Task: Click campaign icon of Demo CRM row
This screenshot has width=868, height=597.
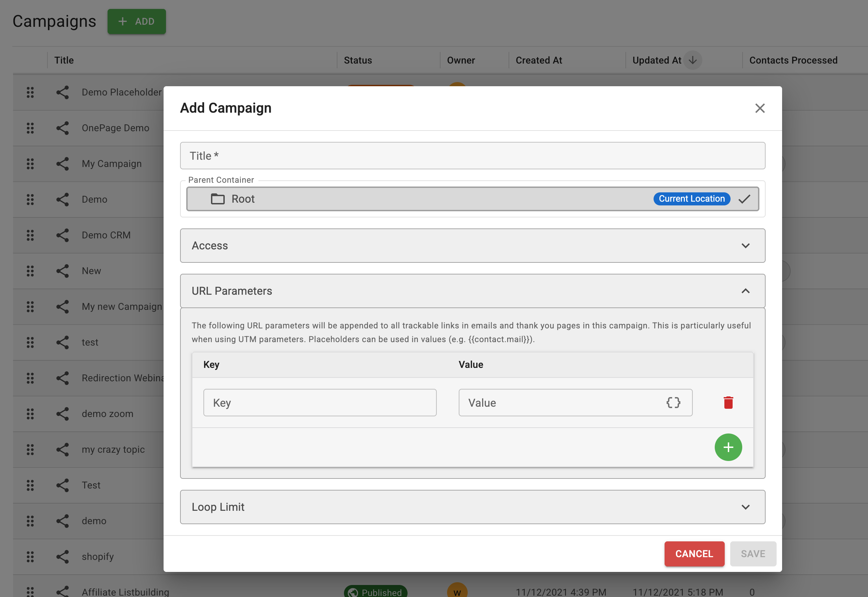Action: (63, 235)
